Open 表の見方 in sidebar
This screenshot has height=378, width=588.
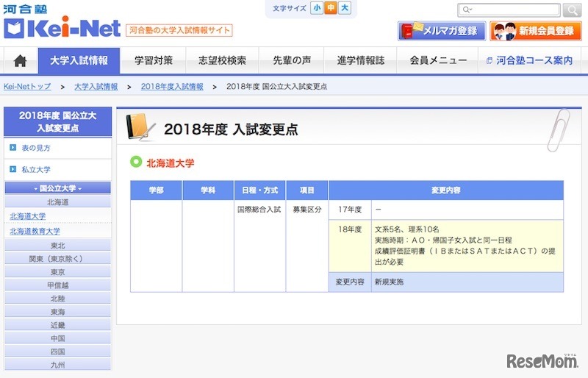coord(36,148)
